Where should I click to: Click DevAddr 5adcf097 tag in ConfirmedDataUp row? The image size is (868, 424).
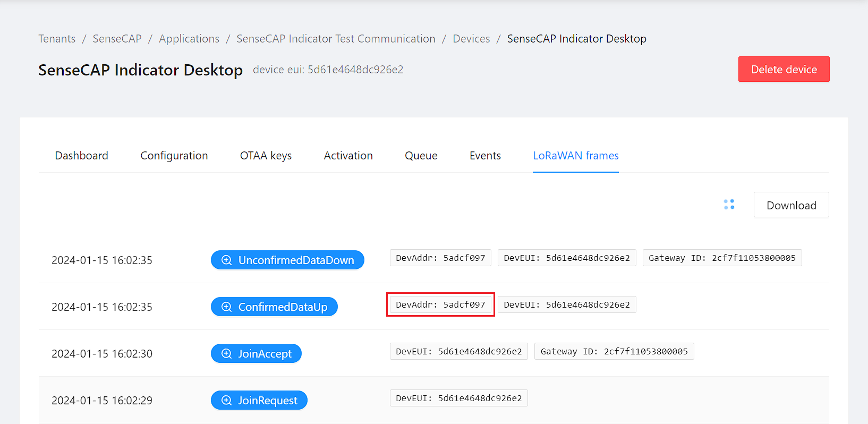440,304
